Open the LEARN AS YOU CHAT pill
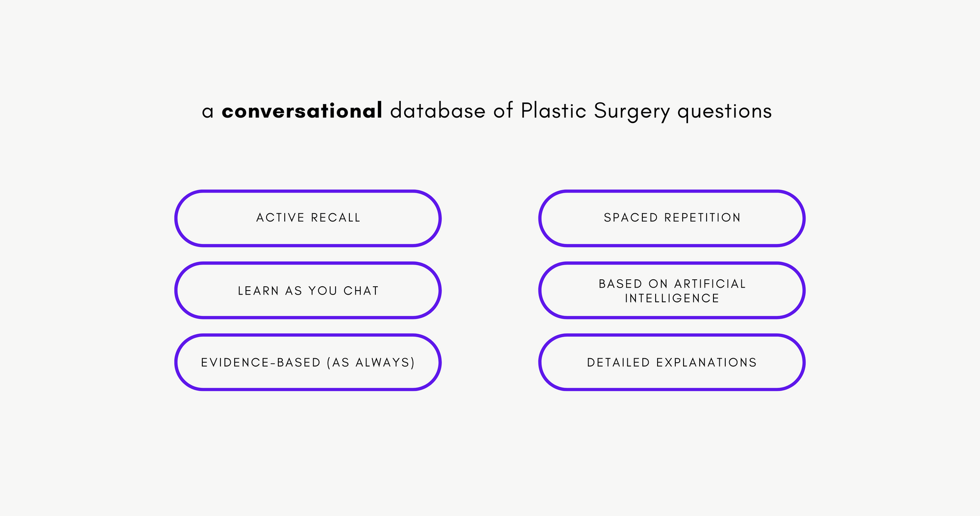 pyautogui.click(x=308, y=290)
